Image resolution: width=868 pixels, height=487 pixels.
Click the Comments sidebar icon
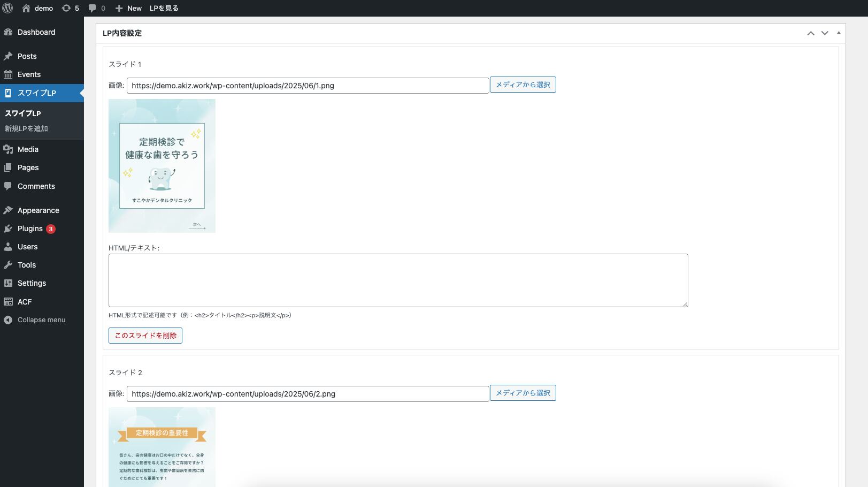tap(8, 186)
